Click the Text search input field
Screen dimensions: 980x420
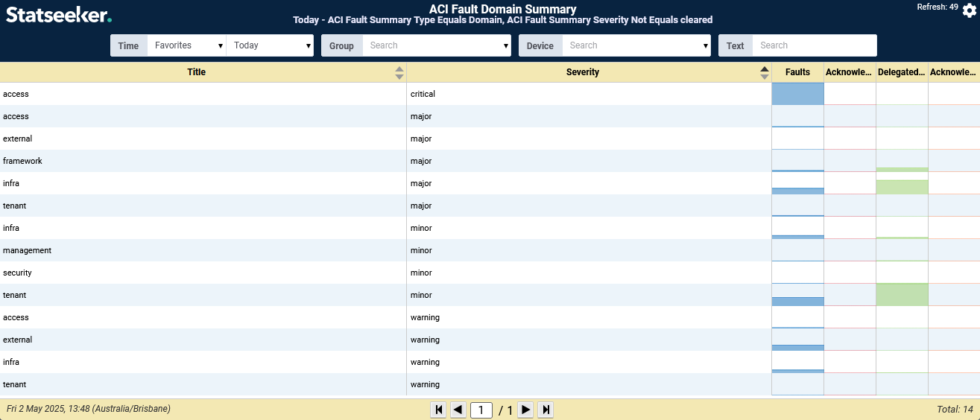pyautogui.click(x=815, y=45)
